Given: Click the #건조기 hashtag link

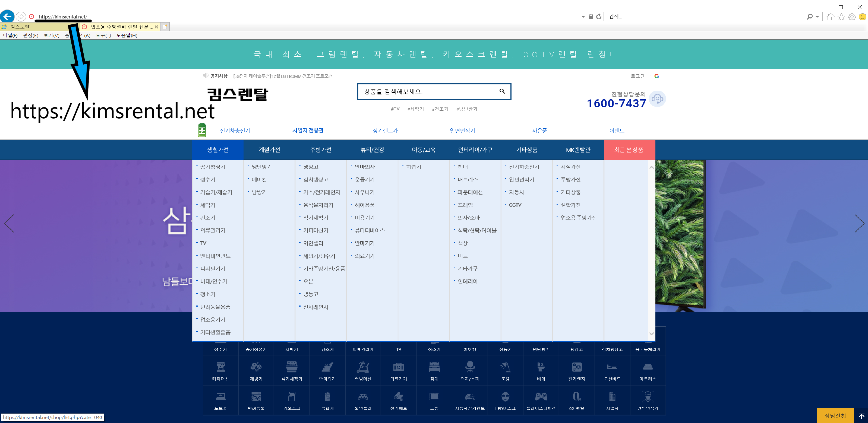Looking at the screenshot, I should [440, 109].
